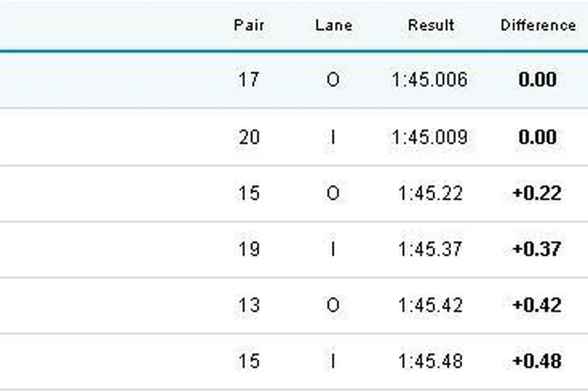This screenshot has width=588, height=392.
Task: Click the +0.22 difference value
Action: click(537, 193)
